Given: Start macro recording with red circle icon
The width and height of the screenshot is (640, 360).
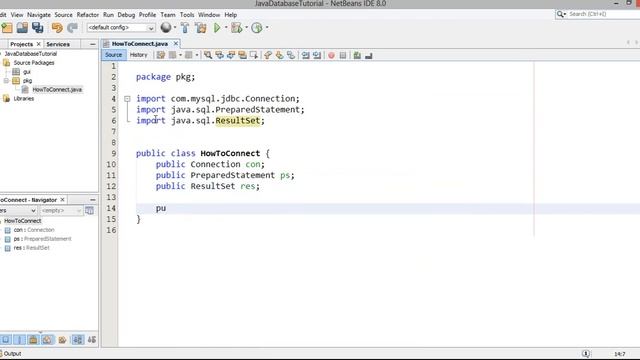Looking at the screenshot, I should pos(331,55).
